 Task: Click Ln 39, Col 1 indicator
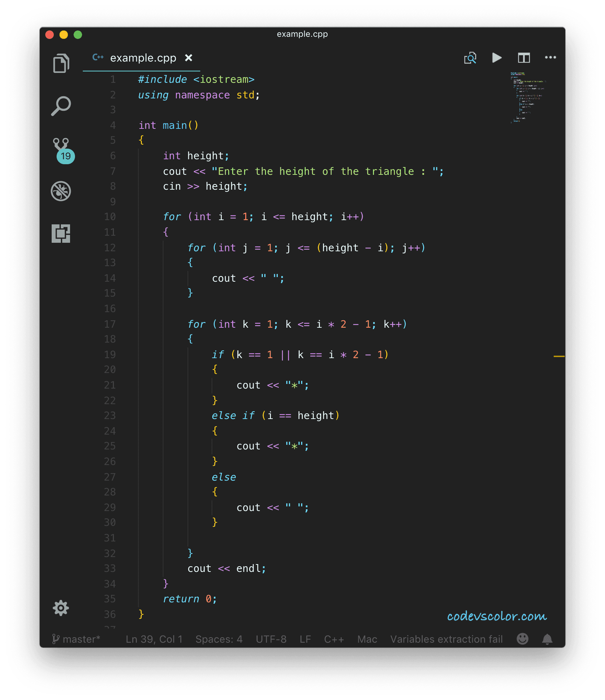[154, 639]
